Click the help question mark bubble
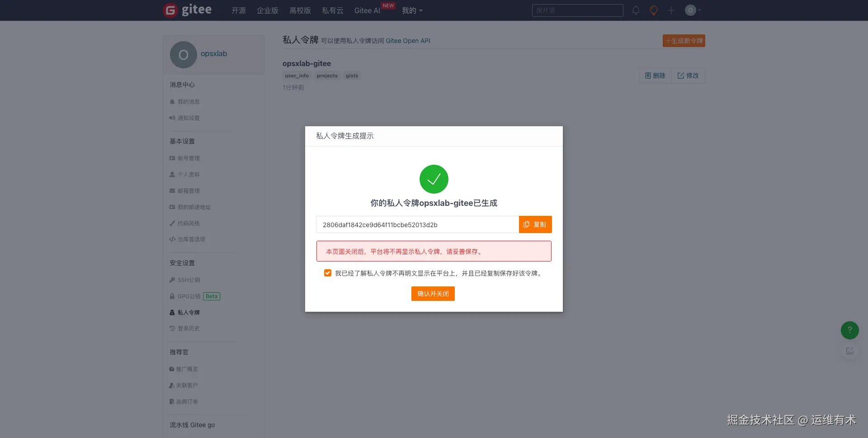Viewport: 868px width, 438px height. (x=849, y=330)
